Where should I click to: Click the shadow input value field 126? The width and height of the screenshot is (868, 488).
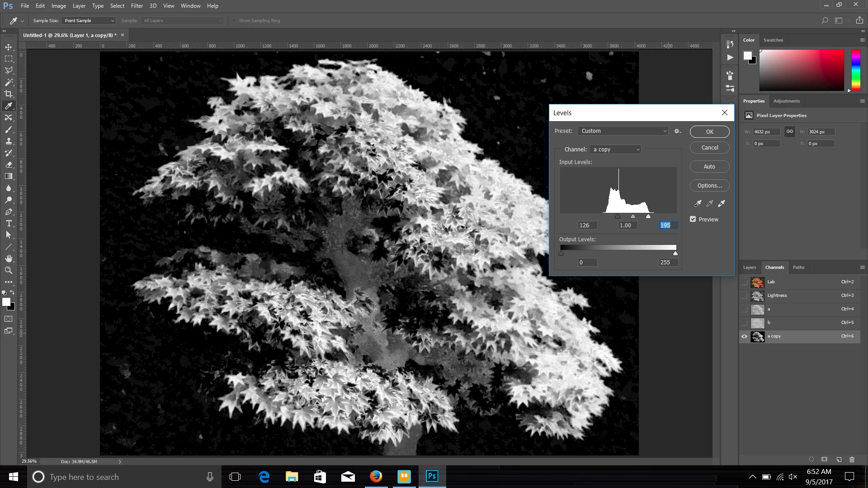[587, 225]
